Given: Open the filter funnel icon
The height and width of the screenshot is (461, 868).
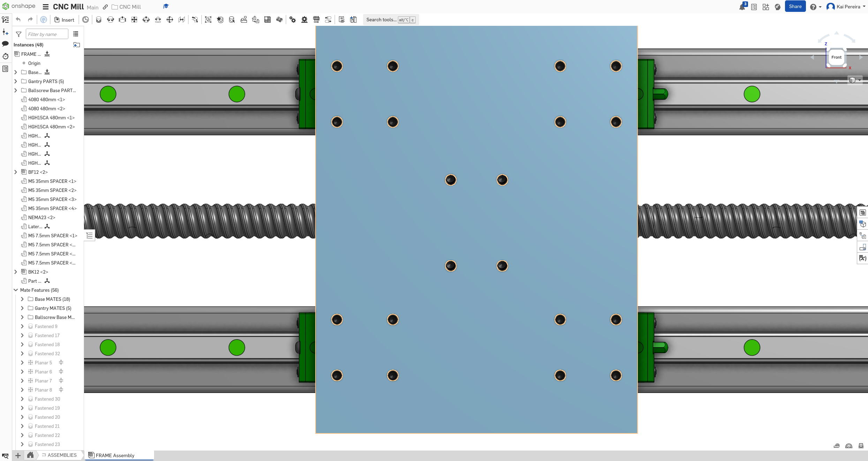Looking at the screenshot, I should pos(19,34).
